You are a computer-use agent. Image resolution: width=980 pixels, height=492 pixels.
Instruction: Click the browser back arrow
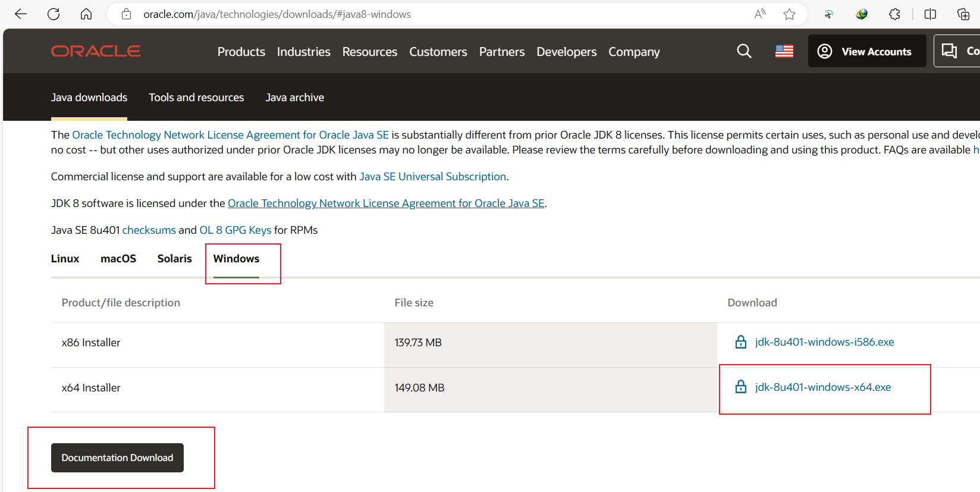point(21,14)
